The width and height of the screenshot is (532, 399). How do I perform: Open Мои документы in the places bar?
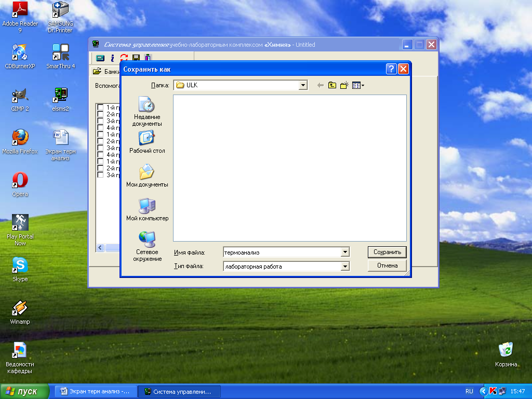pyautogui.click(x=147, y=176)
